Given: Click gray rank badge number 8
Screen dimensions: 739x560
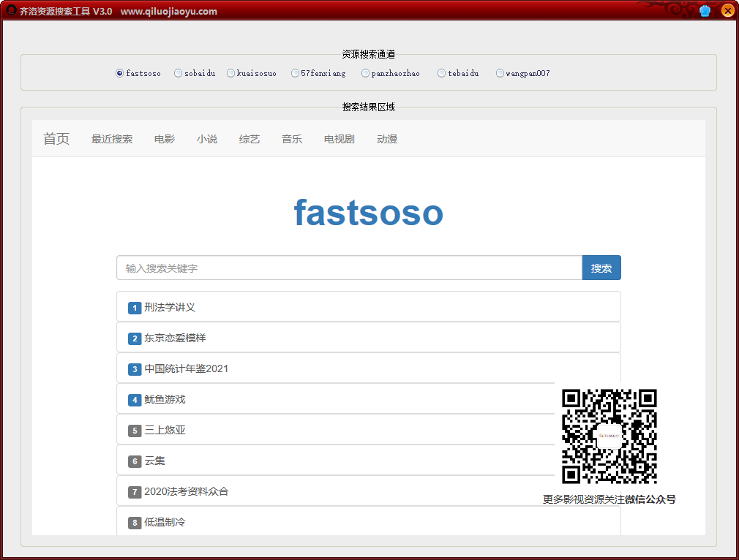Looking at the screenshot, I should point(135,523).
